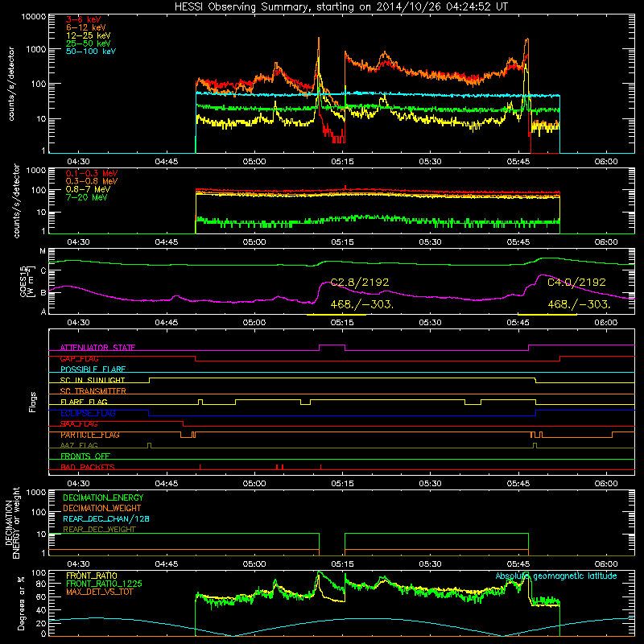
Task: Click the 7-20 MeV legend label
Action: (87, 197)
